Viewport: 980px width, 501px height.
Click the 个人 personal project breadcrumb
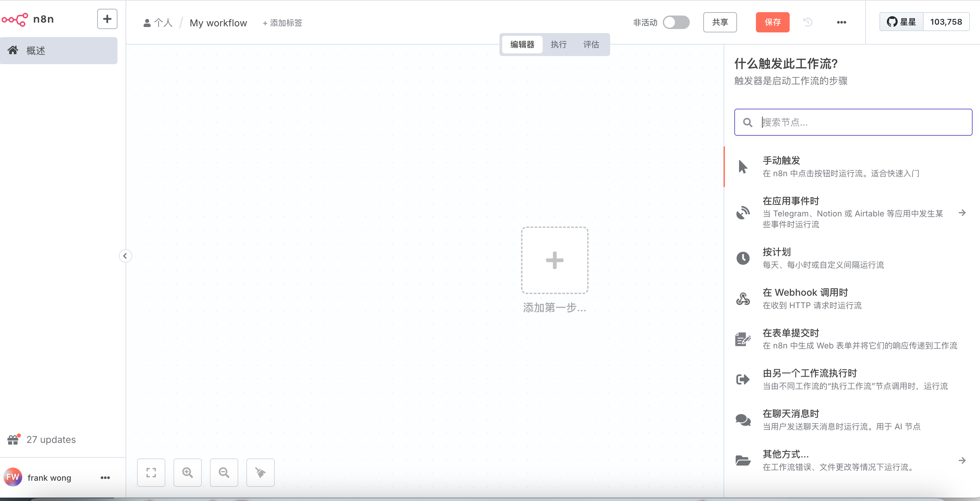(x=158, y=23)
